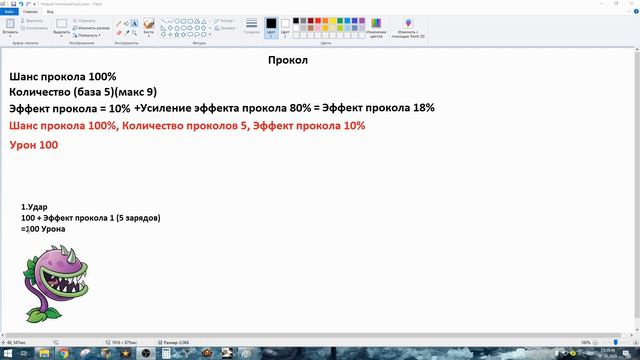The height and width of the screenshot is (360, 640).
Task: Select the Color picker eyedropper tool
Action: click(x=127, y=32)
